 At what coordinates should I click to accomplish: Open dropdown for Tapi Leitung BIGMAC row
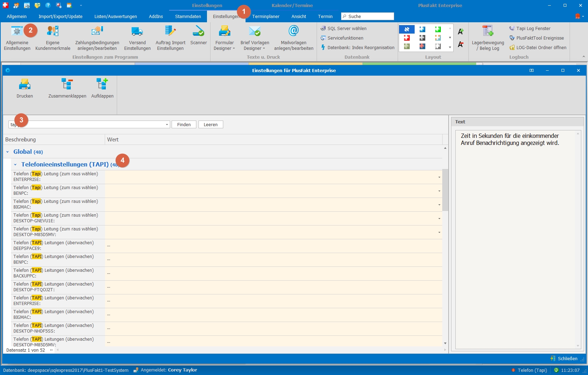439,205
